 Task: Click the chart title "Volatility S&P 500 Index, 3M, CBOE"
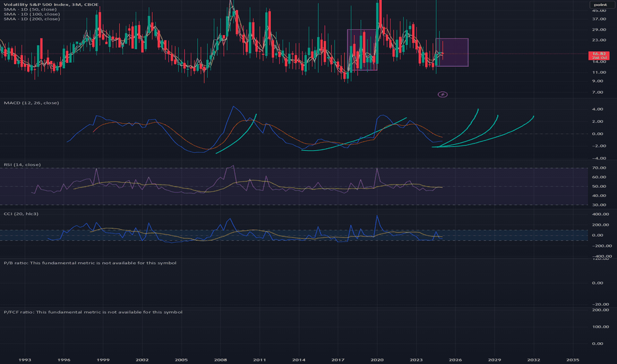51,5
